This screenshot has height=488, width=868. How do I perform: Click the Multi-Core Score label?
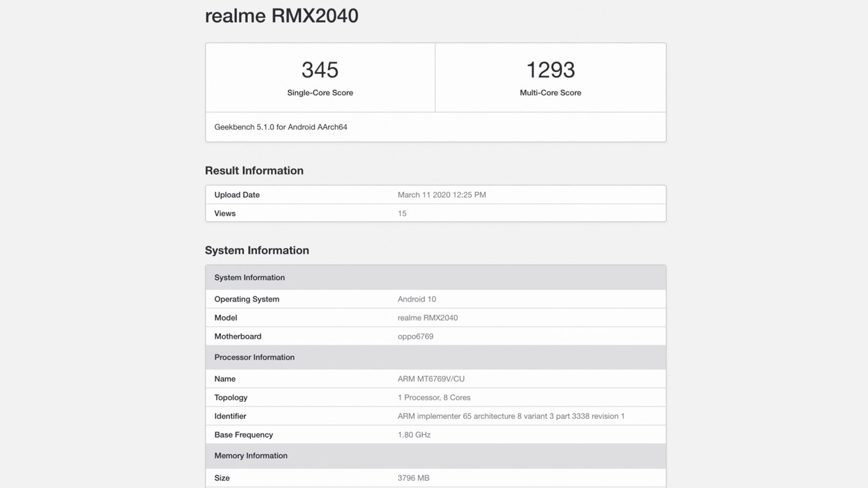pyautogui.click(x=550, y=93)
